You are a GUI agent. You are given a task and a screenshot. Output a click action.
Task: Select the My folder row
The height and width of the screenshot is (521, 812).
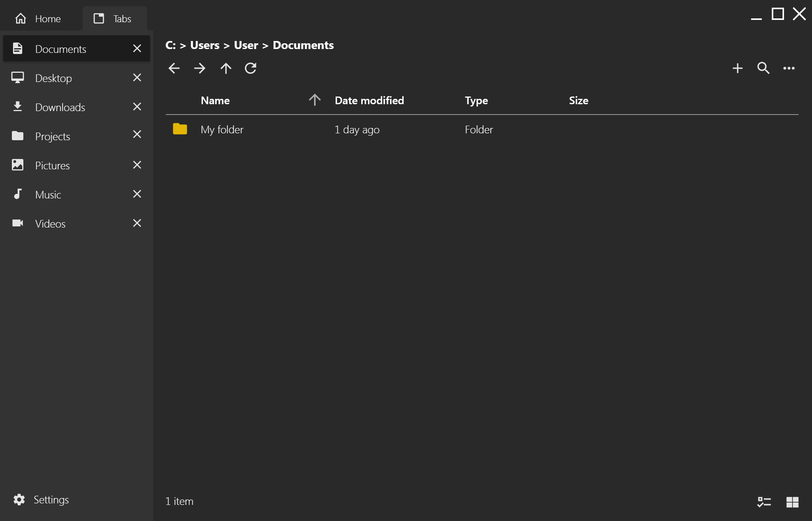pyautogui.click(x=482, y=129)
